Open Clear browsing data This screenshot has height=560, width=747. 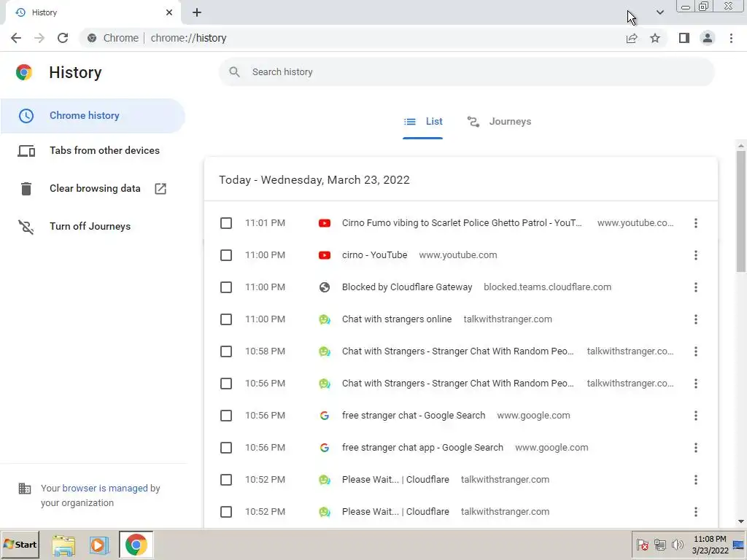point(93,189)
